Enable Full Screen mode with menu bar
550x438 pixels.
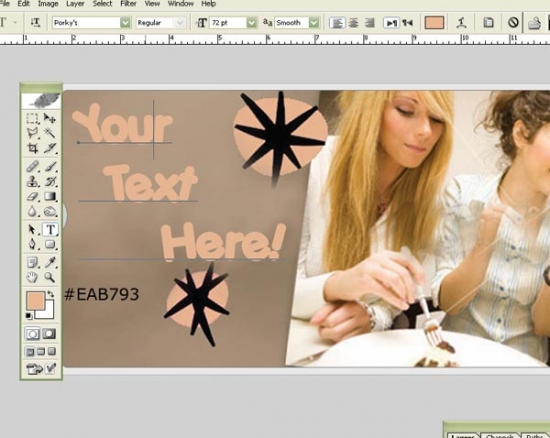pos(41,351)
